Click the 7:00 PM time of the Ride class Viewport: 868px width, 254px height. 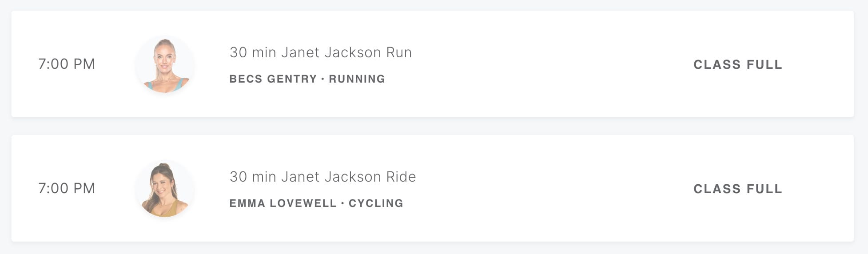coord(67,188)
